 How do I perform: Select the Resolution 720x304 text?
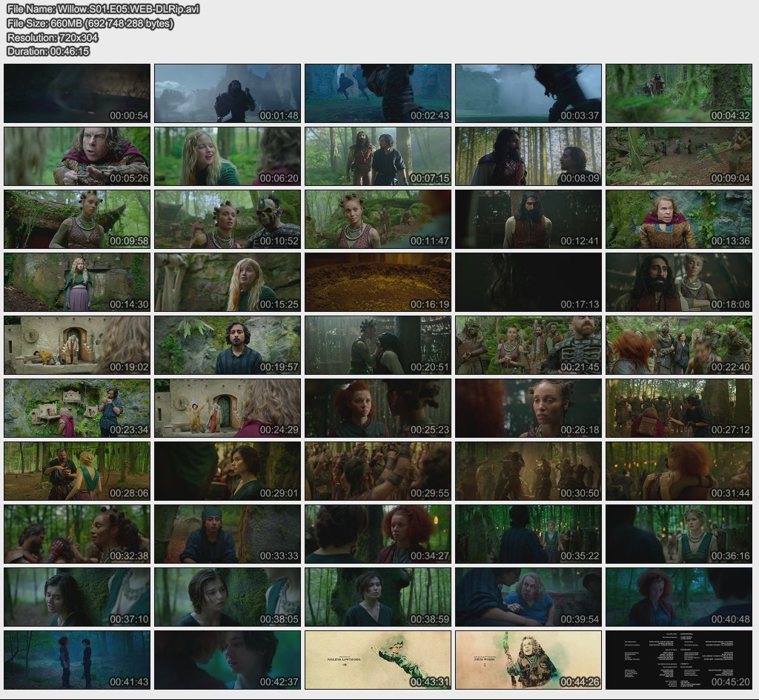tap(53, 37)
